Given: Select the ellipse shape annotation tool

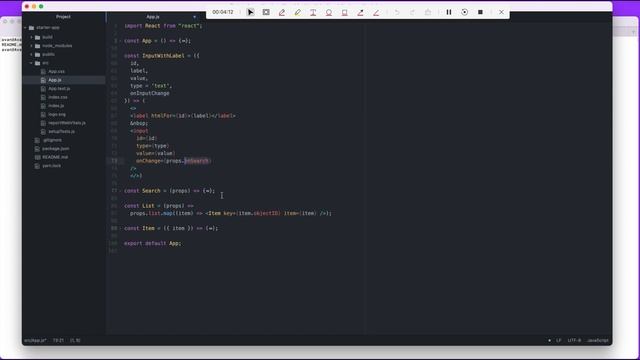Looking at the screenshot, I should pyautogui.click(x=329, y=13).
